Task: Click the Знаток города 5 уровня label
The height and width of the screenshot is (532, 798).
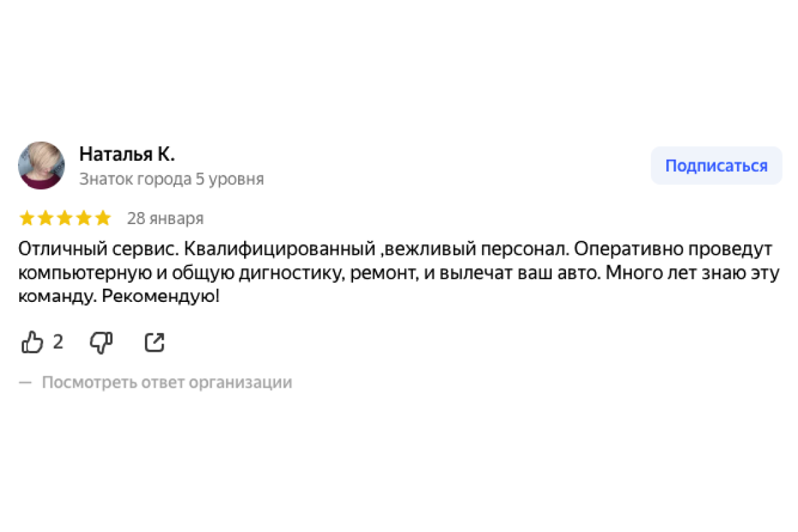Action: click(x=172, y=180)
